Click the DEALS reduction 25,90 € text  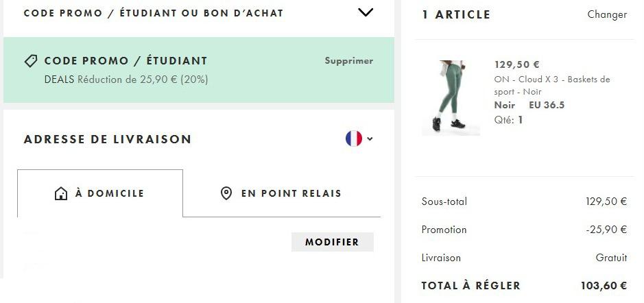(x=126, y=80)
